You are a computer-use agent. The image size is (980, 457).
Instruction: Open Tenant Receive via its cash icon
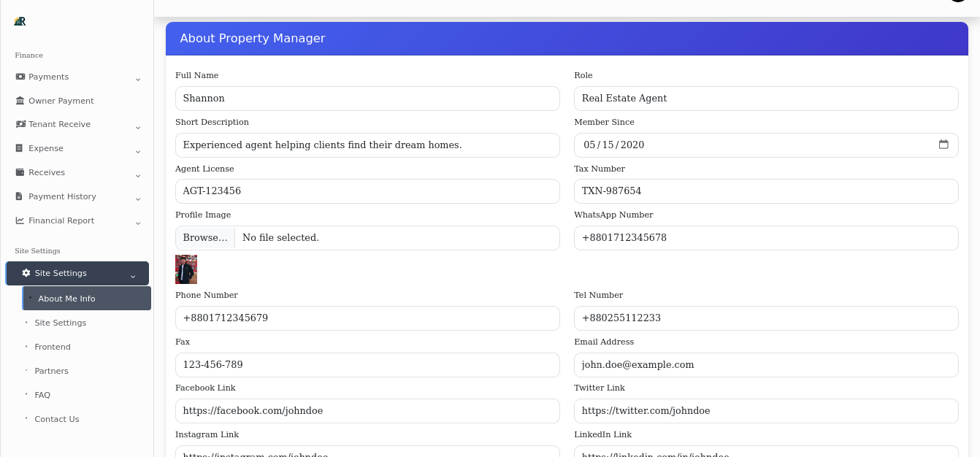tap(20, 124)
